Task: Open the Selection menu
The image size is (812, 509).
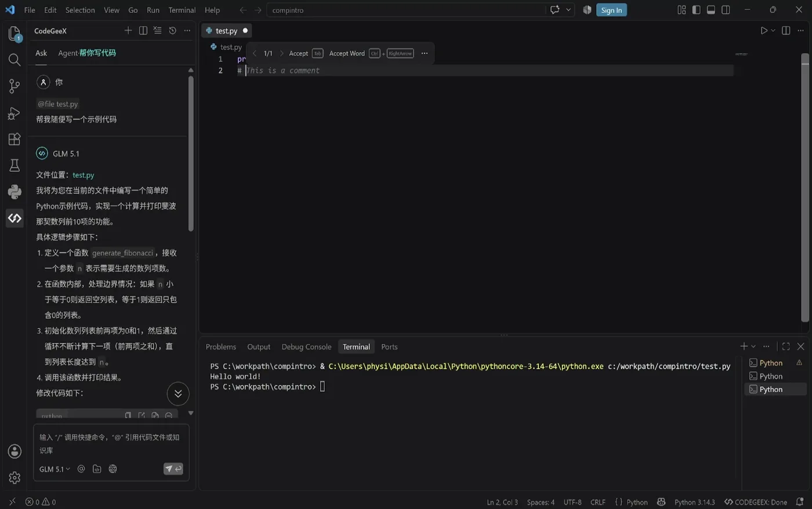Action: click(80, 10)
